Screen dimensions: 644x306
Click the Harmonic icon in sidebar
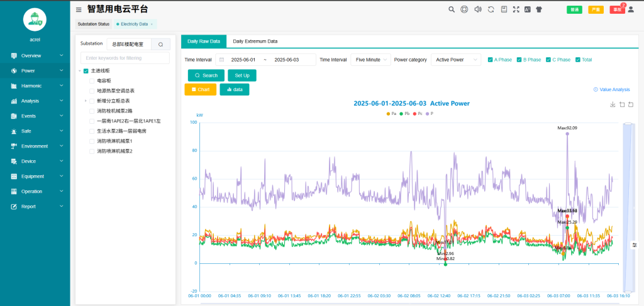pyautogui.click(x=14, y=85)
